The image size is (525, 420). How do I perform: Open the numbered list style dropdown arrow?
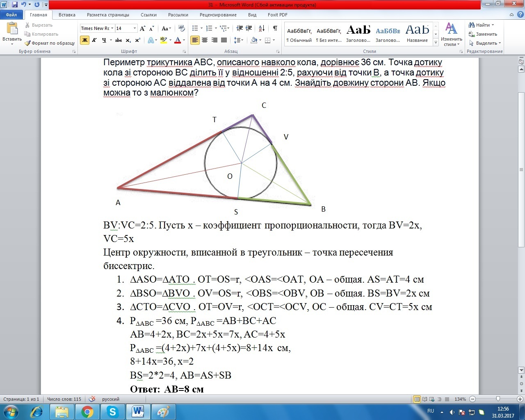(215, 28)
